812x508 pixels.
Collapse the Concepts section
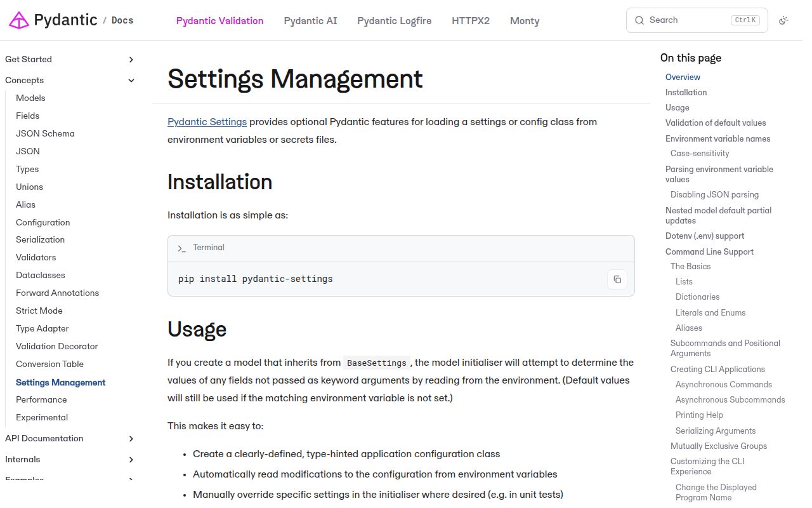pyautogui.click(x=131, y=81)
